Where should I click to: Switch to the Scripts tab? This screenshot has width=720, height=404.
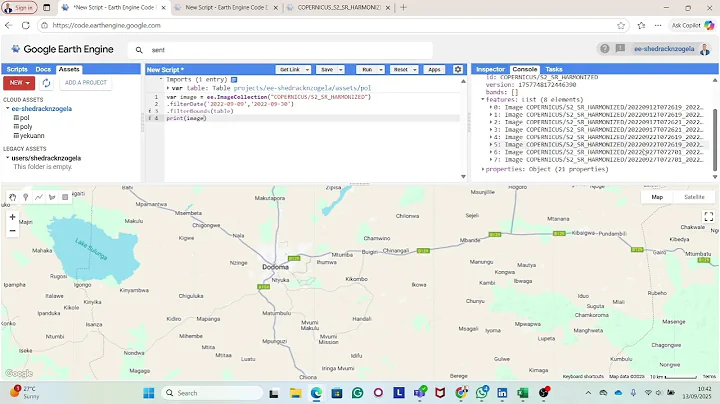click(x=17, y=69)
